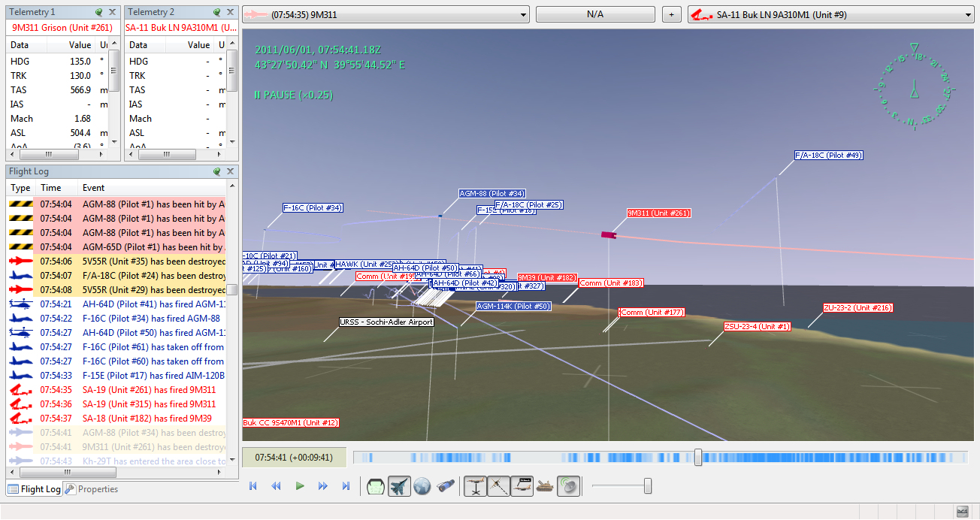Select log entry SA-19 Unit #315 fired 9M311
The height and width of the screenshot is (520, 980).
[116, 404]
